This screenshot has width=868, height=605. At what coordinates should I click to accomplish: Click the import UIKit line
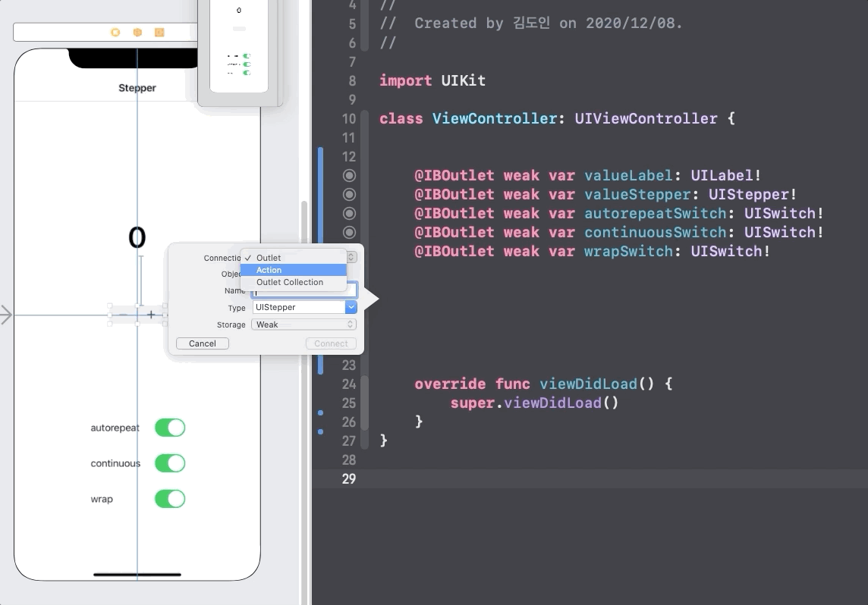pyautogui.click(x=432, y=80)
